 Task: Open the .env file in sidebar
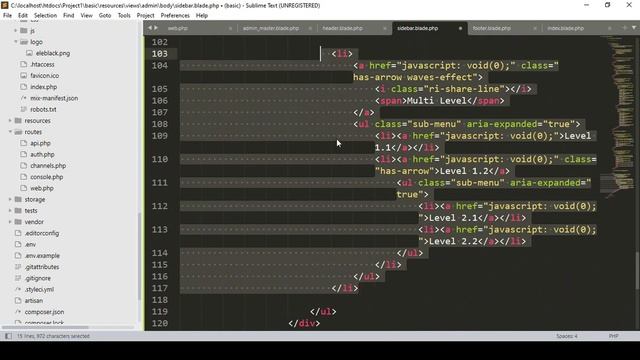click(x=30, y=244)
